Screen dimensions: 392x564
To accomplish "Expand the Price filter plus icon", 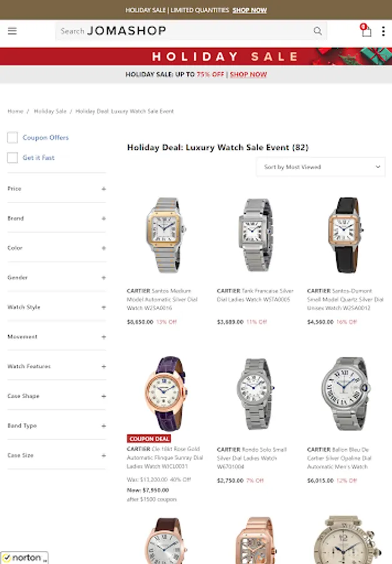I will tap(103, 189).
